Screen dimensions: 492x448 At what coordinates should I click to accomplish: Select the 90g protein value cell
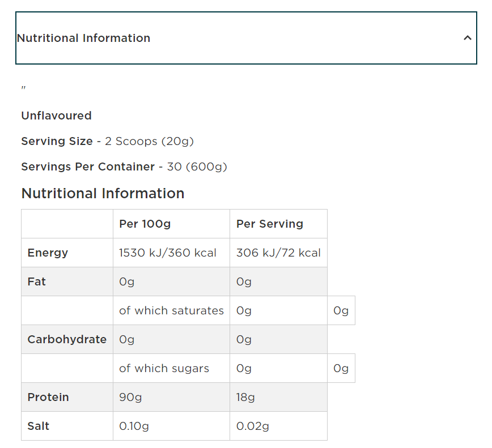click(x=130, y=397)
